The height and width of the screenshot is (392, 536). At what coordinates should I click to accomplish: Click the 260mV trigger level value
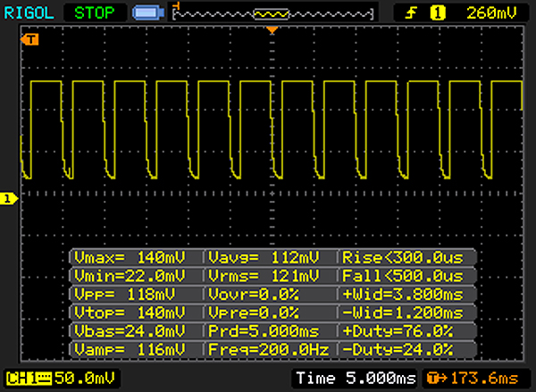tap(491, 13)
